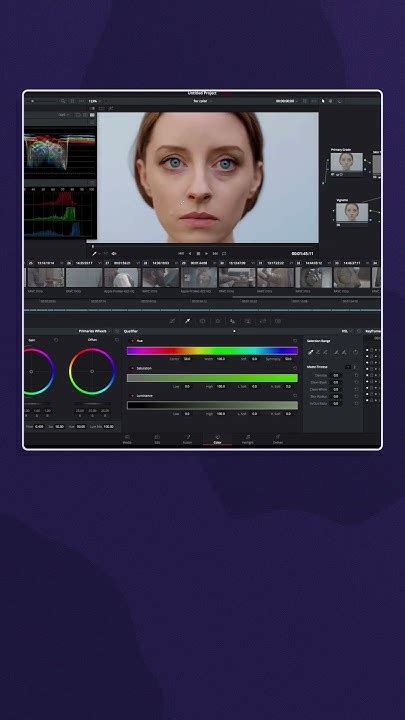
Task: Reset the Clean Black matte finesse value
Action: point(356,382)
